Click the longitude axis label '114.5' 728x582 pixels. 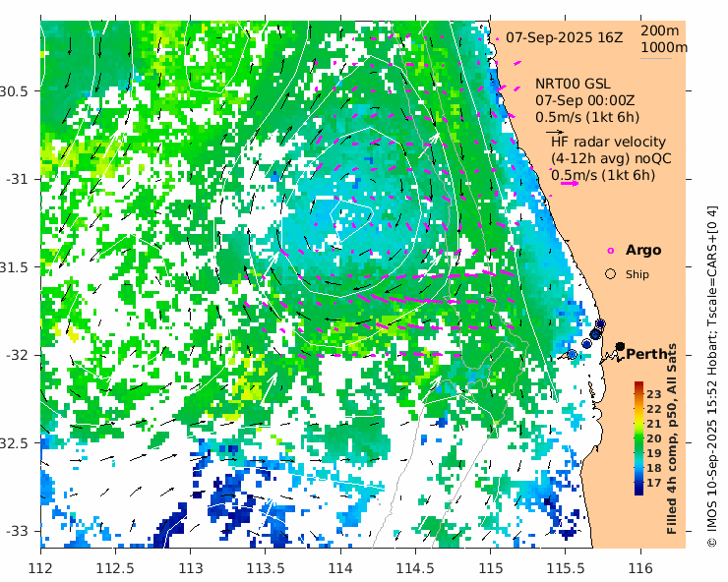[415, 568]
